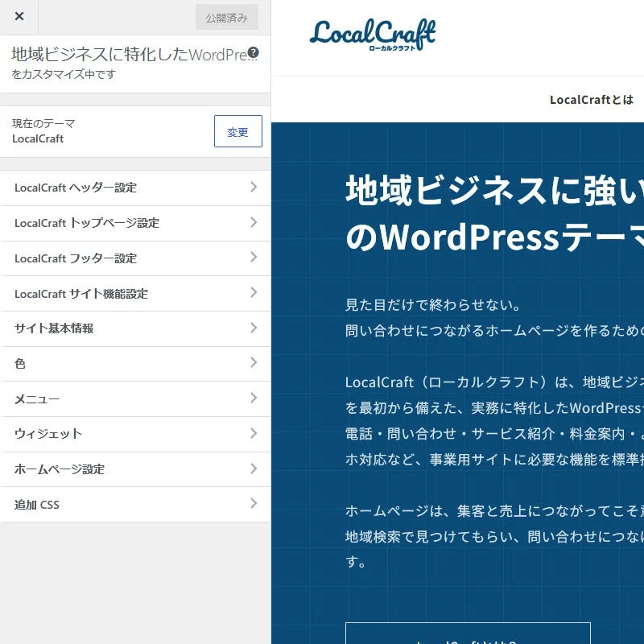The width and height of the screenshot is (644, 644).
Task: Click the hero heading 地域ビジネスに強い
Action: click(x=494, y=190)
